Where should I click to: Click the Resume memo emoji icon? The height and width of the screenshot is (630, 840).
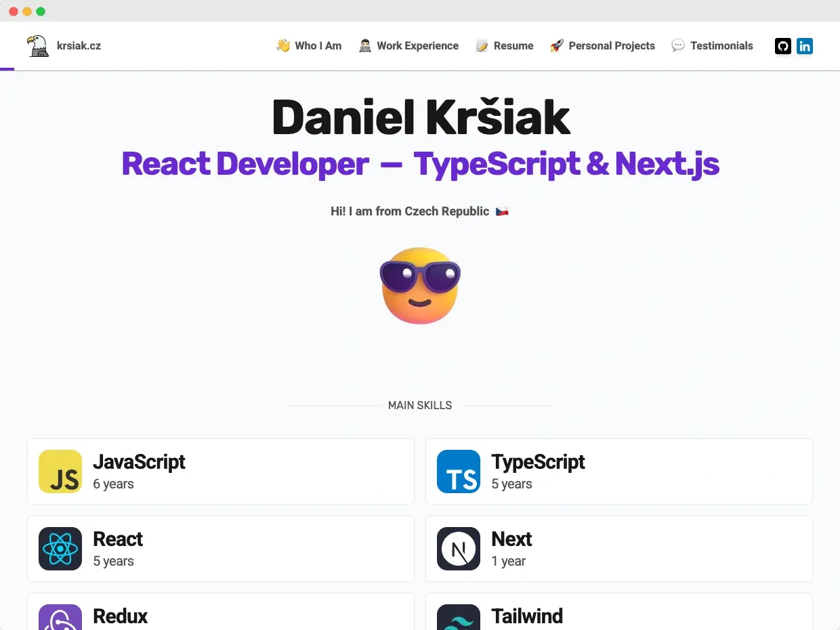coord(482,45)
